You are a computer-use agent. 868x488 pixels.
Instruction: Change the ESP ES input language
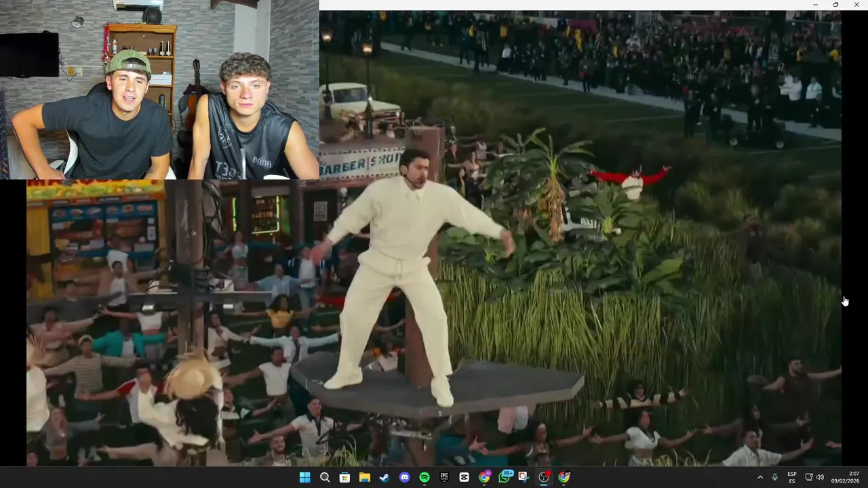click(x=792, y=477)
